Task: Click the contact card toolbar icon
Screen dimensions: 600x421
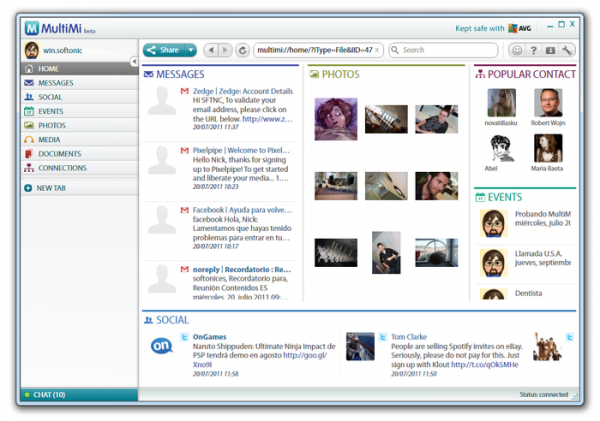Action: pos(550,50)
